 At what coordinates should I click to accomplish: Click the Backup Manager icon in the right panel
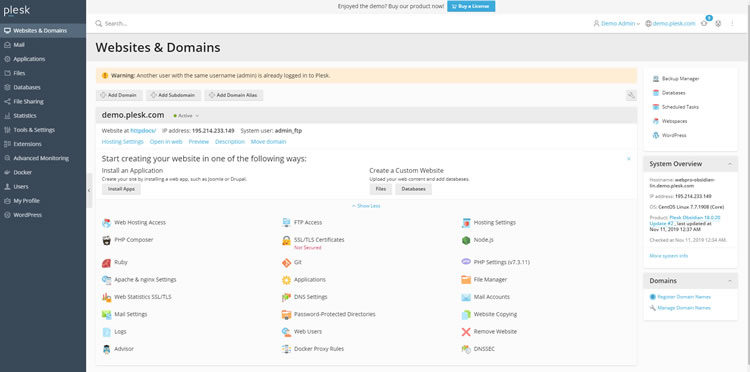[x=656, y=78]
